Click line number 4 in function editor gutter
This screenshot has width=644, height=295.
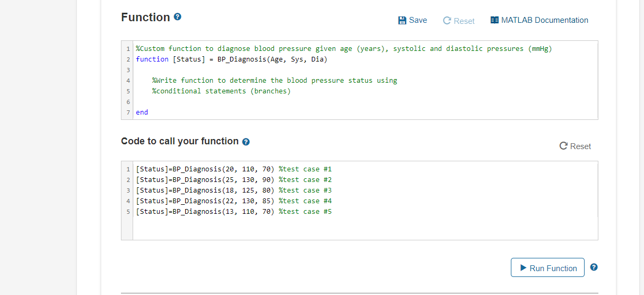(x=128, y=81)
